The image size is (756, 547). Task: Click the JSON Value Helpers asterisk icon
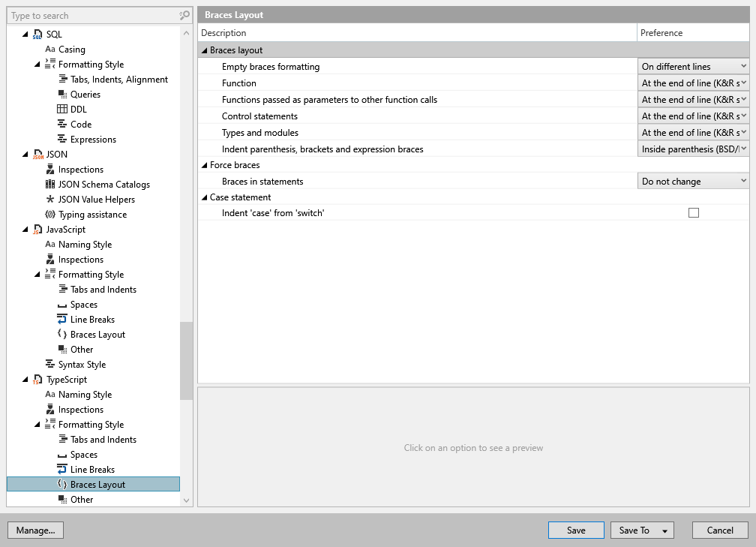click(50, 199)
